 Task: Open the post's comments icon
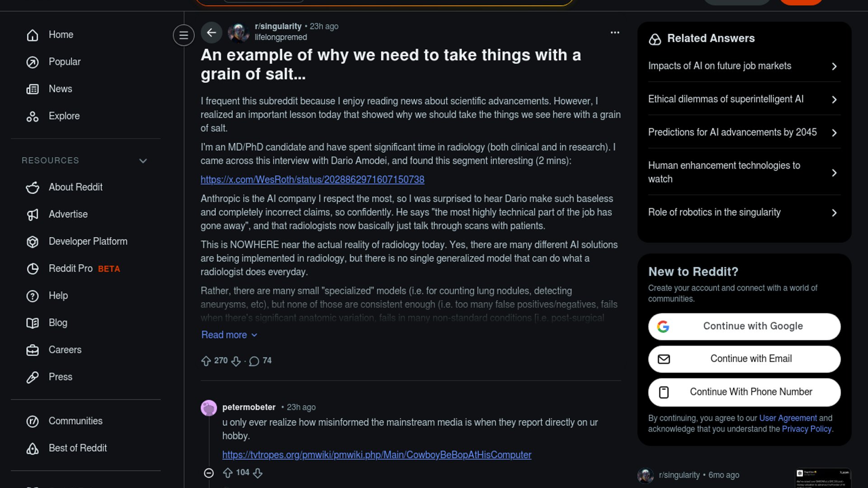coord(254,361)
